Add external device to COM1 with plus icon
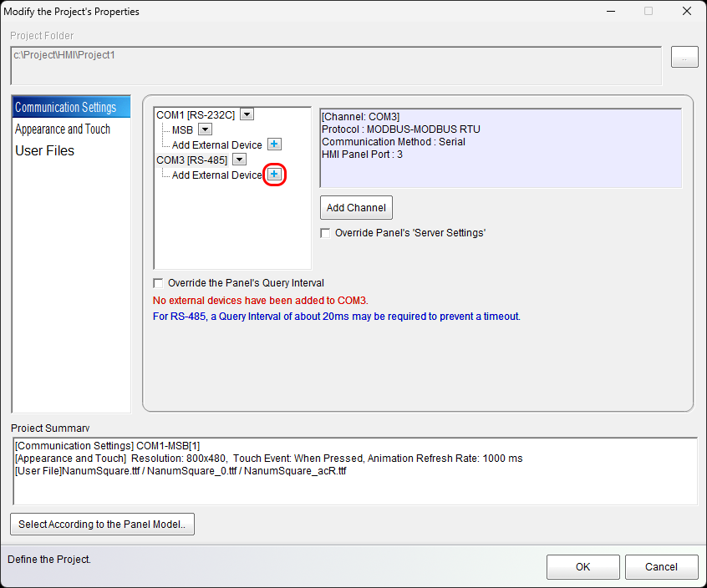This screenshot has width=707, height=588. 274,144
